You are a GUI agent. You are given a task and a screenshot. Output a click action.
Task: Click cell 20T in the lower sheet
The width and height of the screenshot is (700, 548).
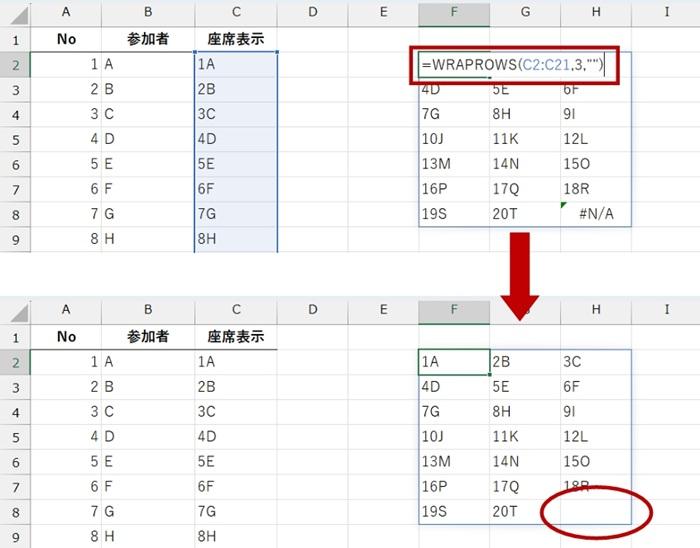click(524, 512)
